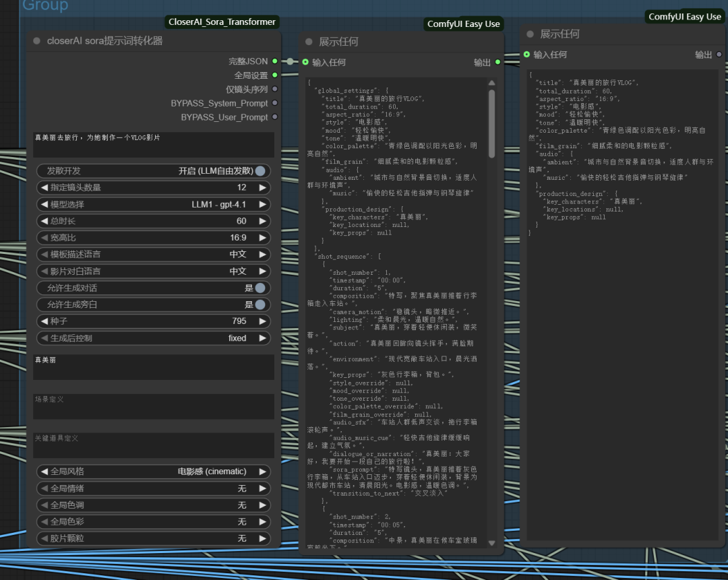
Task: Click the BYPASS_System_Prompt output port
Action: click(274, 103)
